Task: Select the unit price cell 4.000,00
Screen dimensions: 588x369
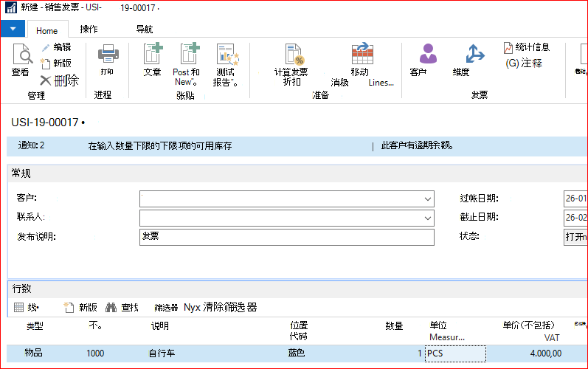Action: pos(546,354)
